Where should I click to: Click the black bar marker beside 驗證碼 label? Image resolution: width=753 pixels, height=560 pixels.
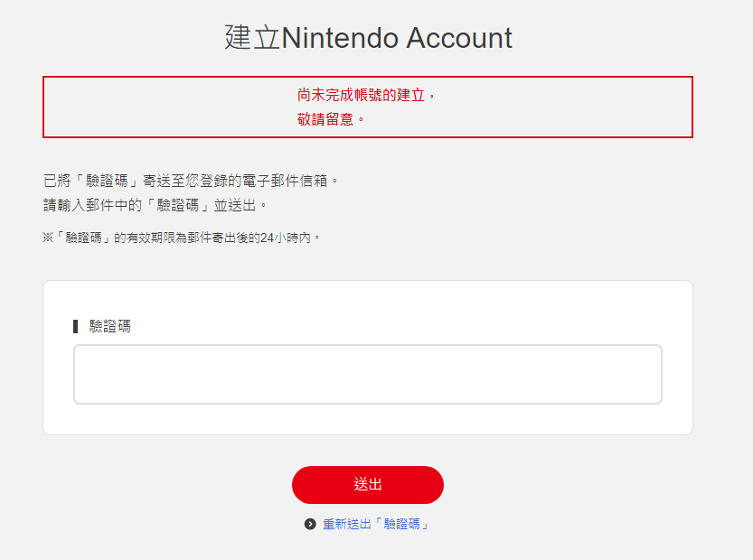pyautogui.click(x=76, y=326)
